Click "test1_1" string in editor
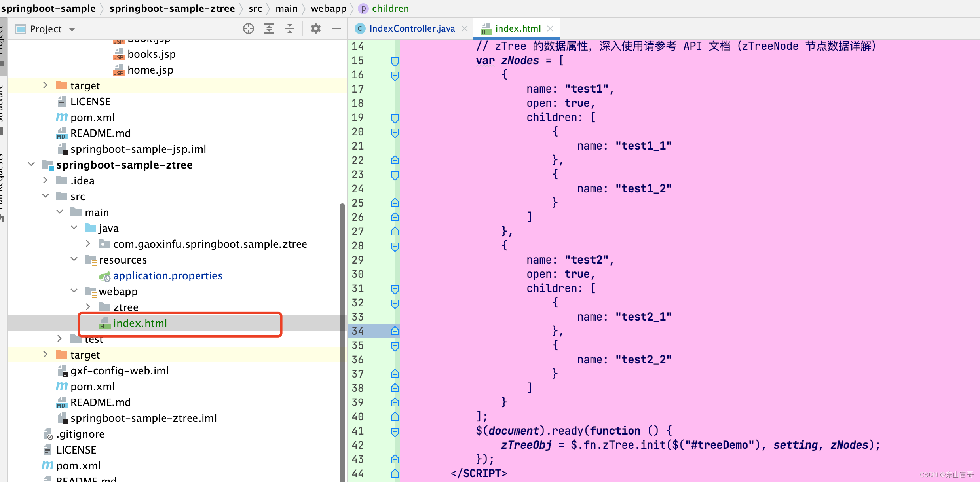The image size is (980, 482). pyautogui.click(x=643, y=146)
